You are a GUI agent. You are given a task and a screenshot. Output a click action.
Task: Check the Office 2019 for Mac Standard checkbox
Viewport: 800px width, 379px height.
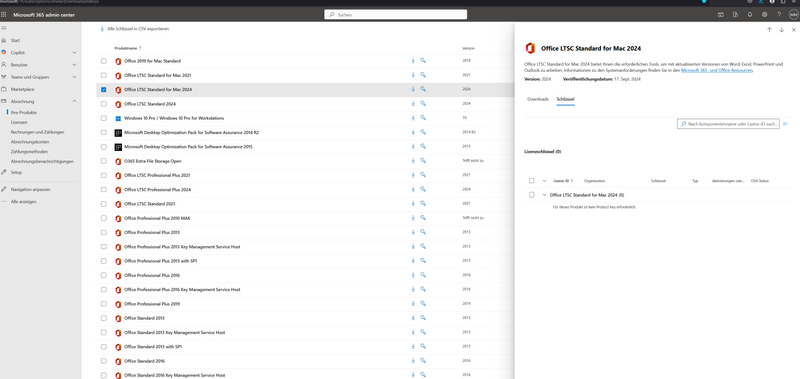104,61
